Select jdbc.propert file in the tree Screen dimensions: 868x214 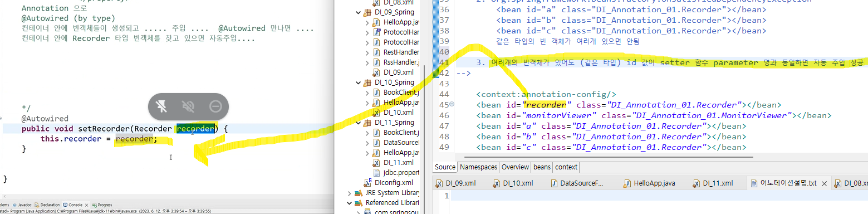pyautogui.click(x=401, y=172)
